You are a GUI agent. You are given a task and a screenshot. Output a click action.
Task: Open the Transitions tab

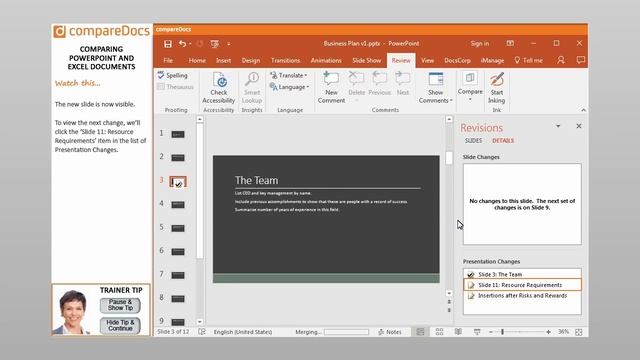[285, 60]
